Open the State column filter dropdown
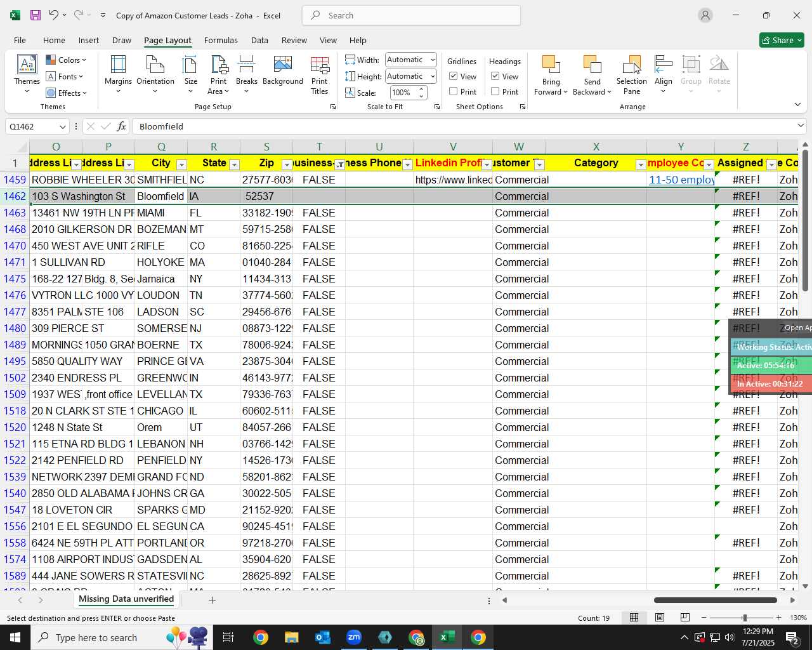812x650 pixels. pyautogui.click(x=234, y=164)
